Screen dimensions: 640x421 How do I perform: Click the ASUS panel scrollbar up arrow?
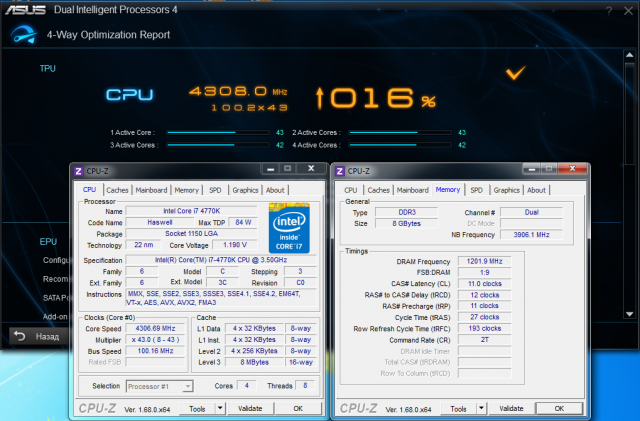(x=629, y=55)
